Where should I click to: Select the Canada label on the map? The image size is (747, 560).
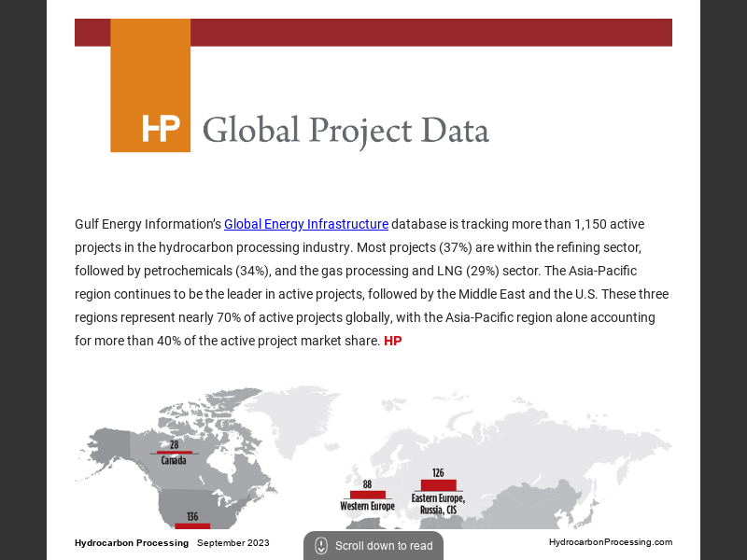174,461
